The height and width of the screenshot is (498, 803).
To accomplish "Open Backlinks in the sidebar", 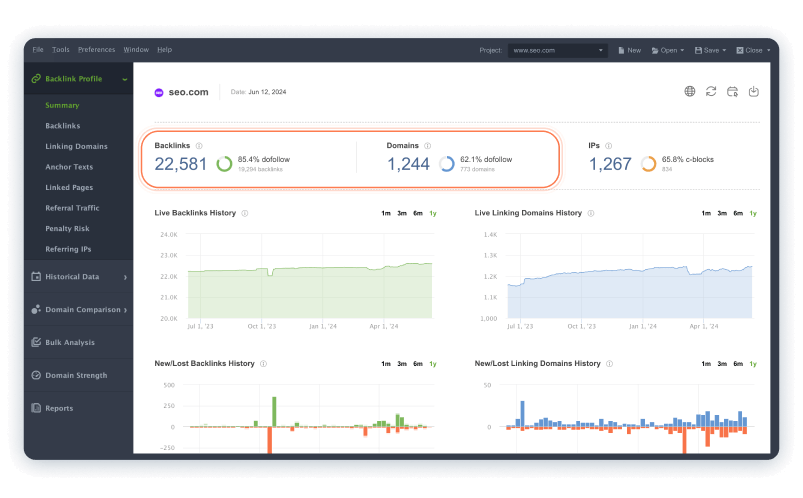I will coord(62,126).
